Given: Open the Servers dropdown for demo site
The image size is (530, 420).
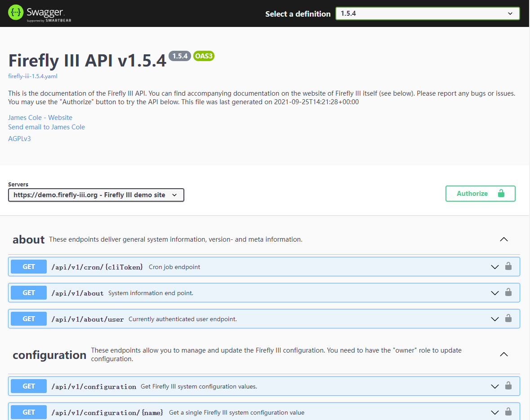Looking at the screenshot, I should pos(96,195).
